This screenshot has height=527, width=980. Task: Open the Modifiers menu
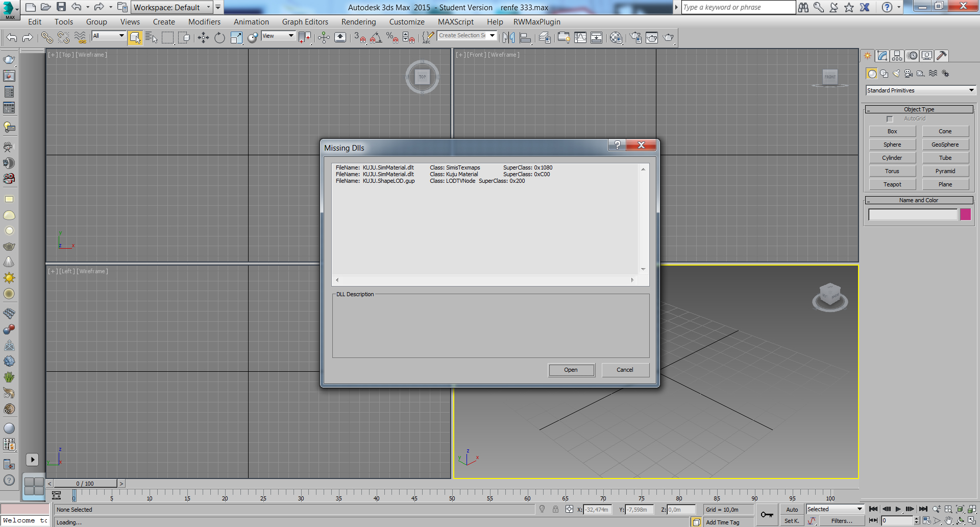204,22
